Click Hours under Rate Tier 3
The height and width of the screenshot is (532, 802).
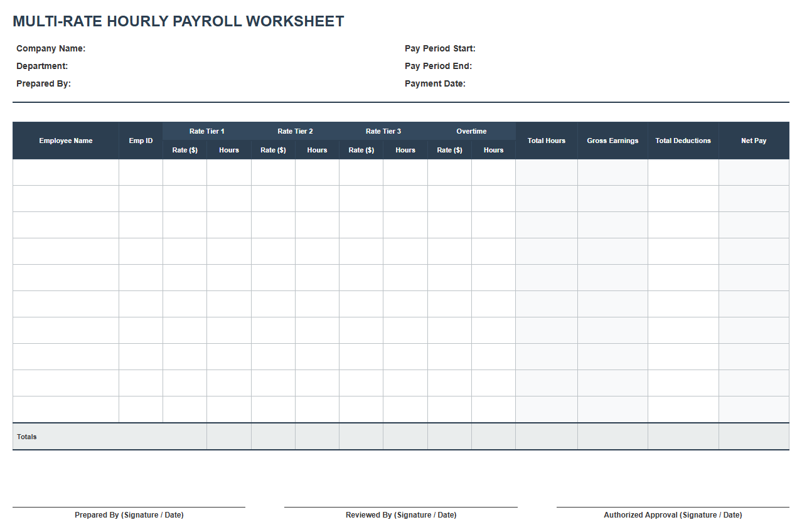tap(405, 150)
